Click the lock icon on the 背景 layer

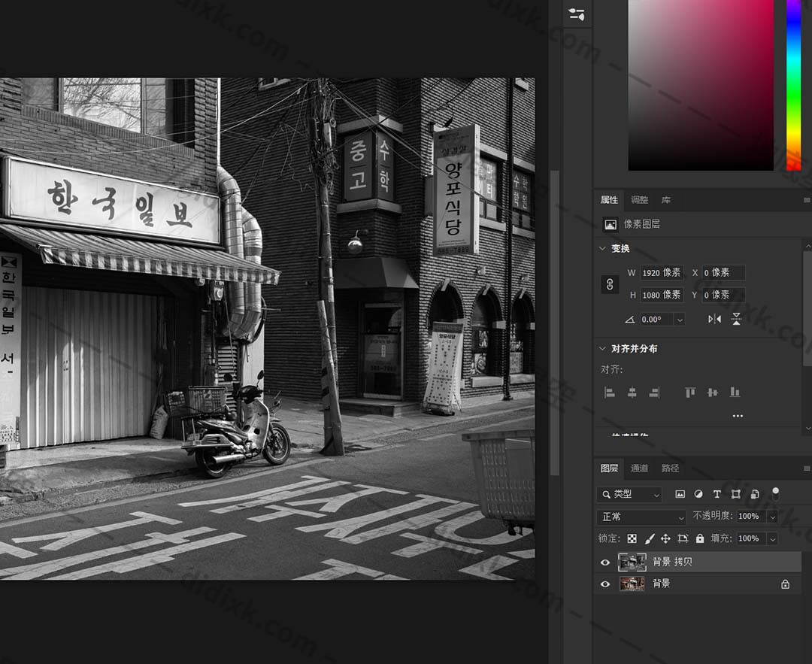click(786, 584)
